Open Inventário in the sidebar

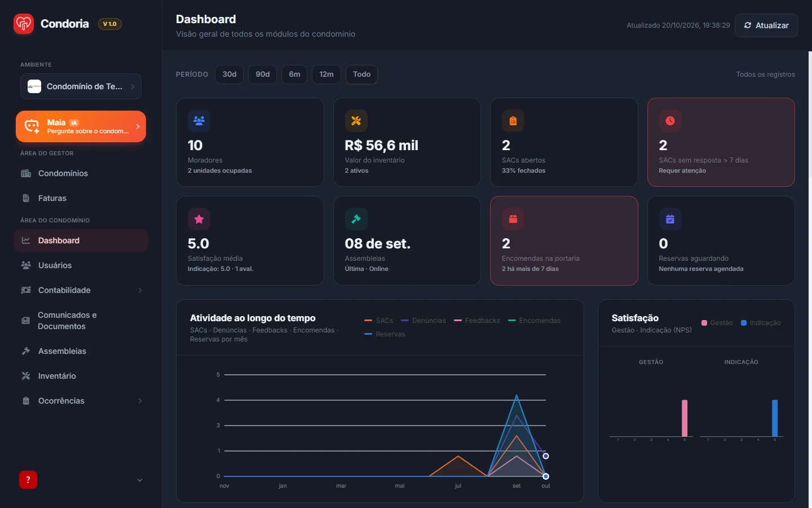point(81,376)
